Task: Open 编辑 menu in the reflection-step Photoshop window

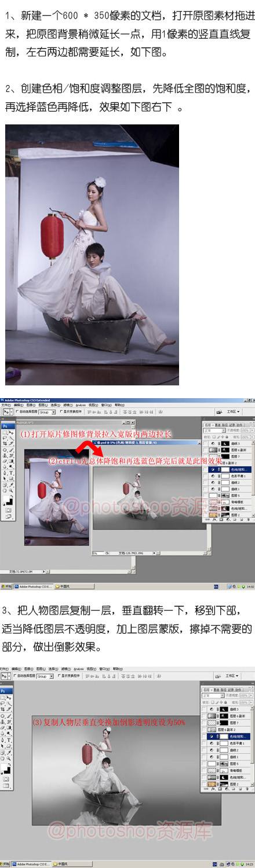Action: [x=17, y=669]
